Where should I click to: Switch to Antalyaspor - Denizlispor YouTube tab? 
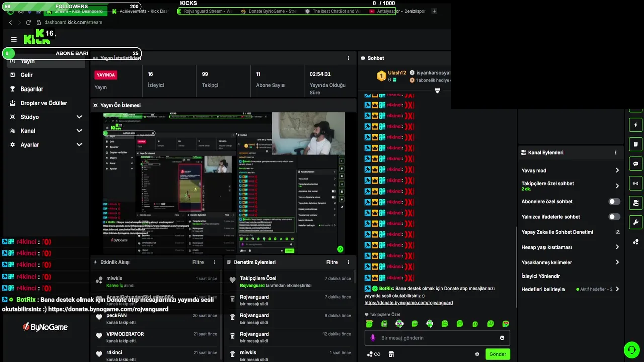tap(397, 11)
